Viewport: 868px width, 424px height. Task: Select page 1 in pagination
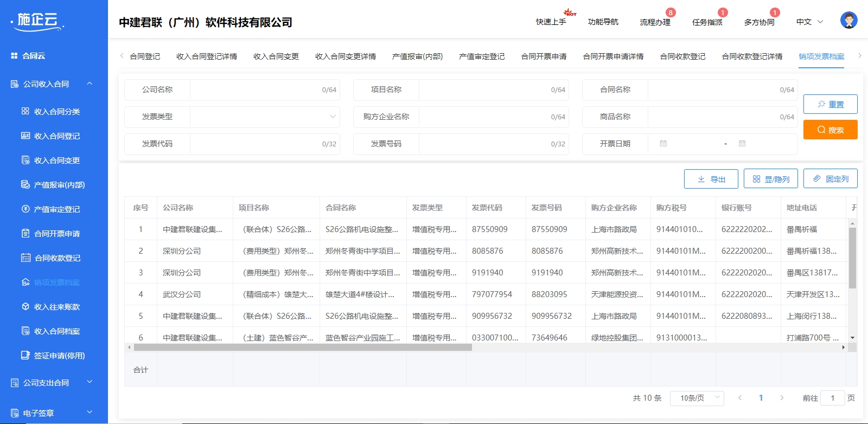tap(761, 398)
